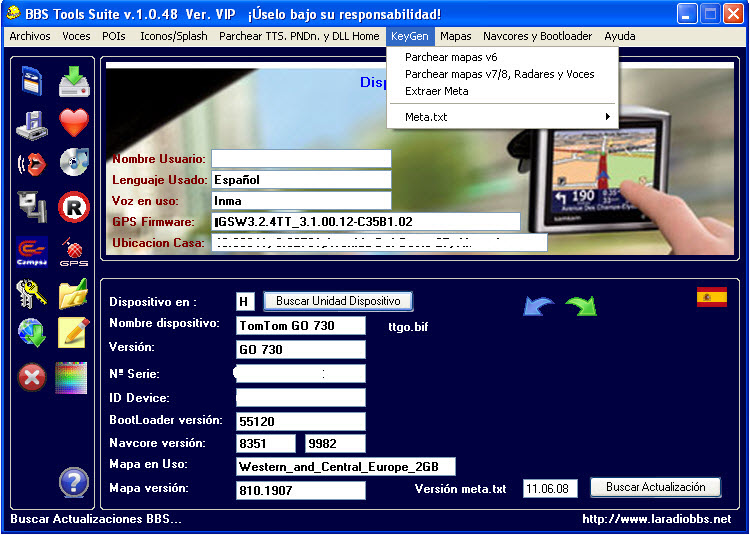Close the BBS Tools Suite window
The height and width of the screenshot is (535, 750).
tap(733, 14)
